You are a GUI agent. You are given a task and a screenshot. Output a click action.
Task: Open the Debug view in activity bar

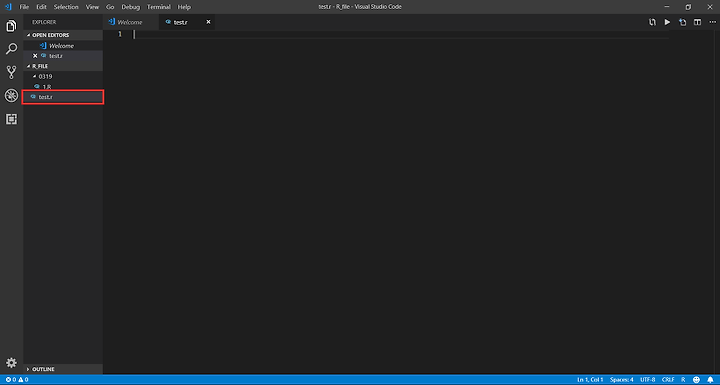click(11, 96)
